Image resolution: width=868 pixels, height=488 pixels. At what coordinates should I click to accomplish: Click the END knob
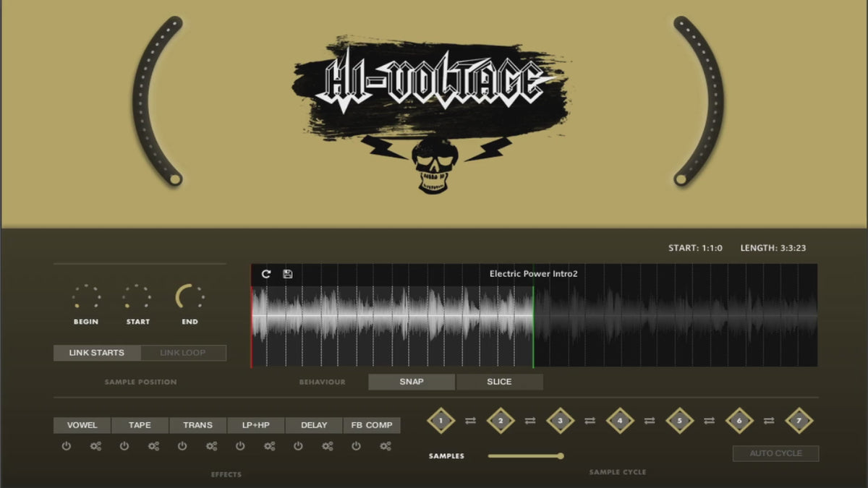tap(190, 297)
